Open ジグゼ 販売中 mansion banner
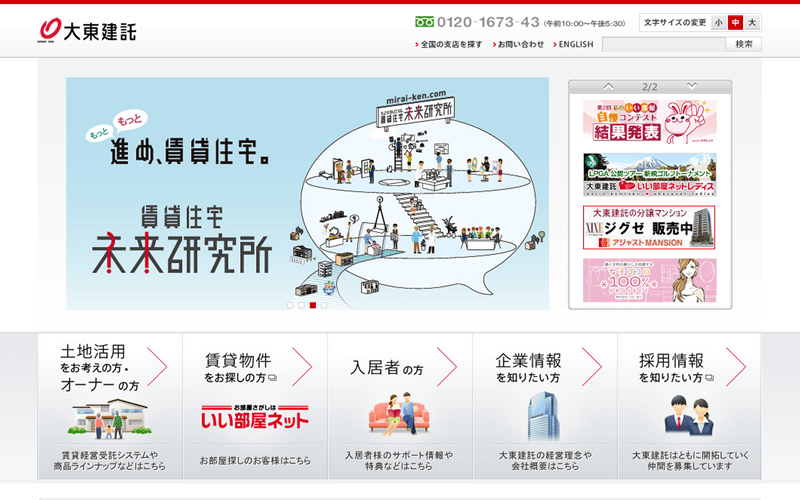 649,228
